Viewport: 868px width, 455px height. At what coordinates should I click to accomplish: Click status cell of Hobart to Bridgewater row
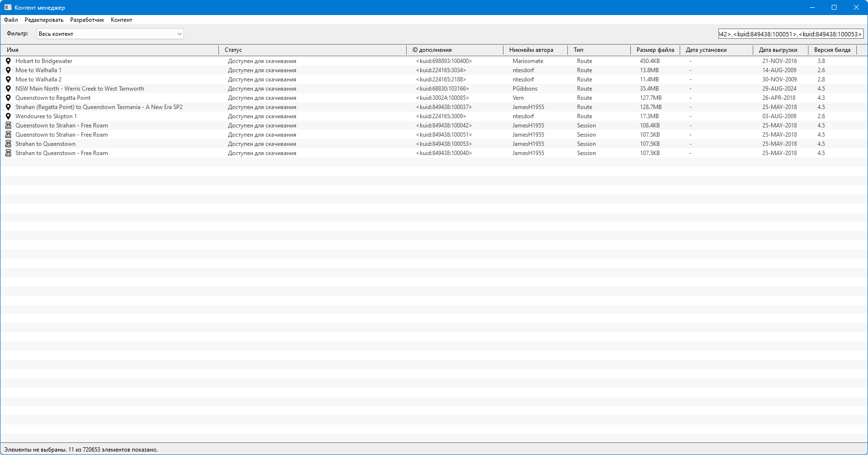pos(262,61)
